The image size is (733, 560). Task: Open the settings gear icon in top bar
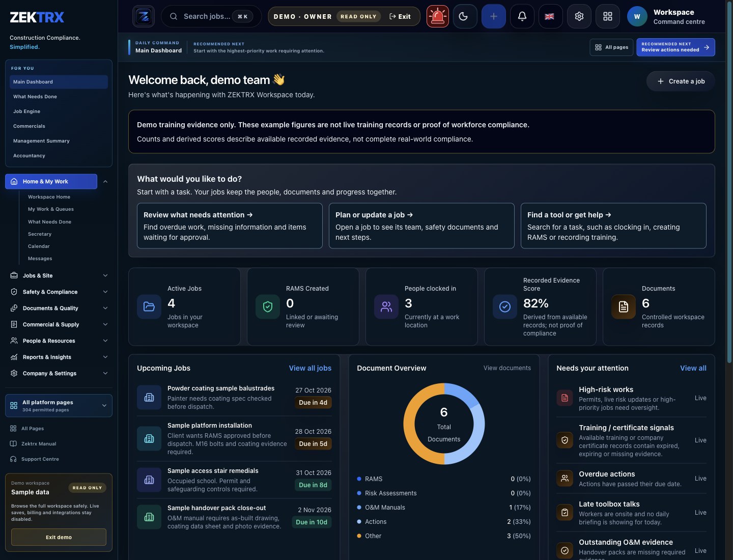tap(579, 16)
